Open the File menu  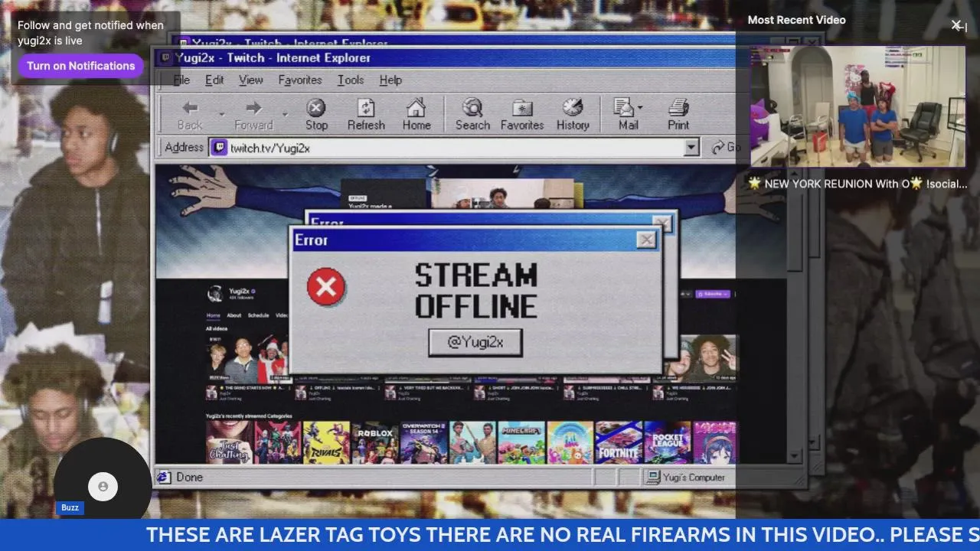pyautogui.click(x=181, y=80)
